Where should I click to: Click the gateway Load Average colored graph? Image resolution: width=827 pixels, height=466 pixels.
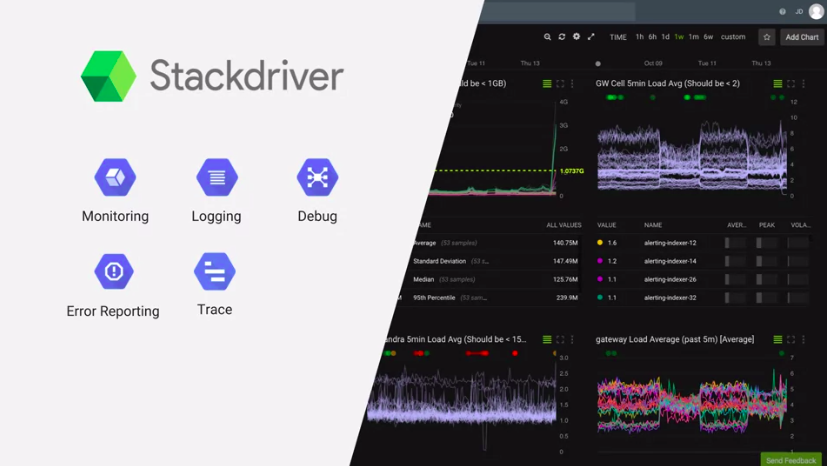pyautogui.click(x=692, y=403)
